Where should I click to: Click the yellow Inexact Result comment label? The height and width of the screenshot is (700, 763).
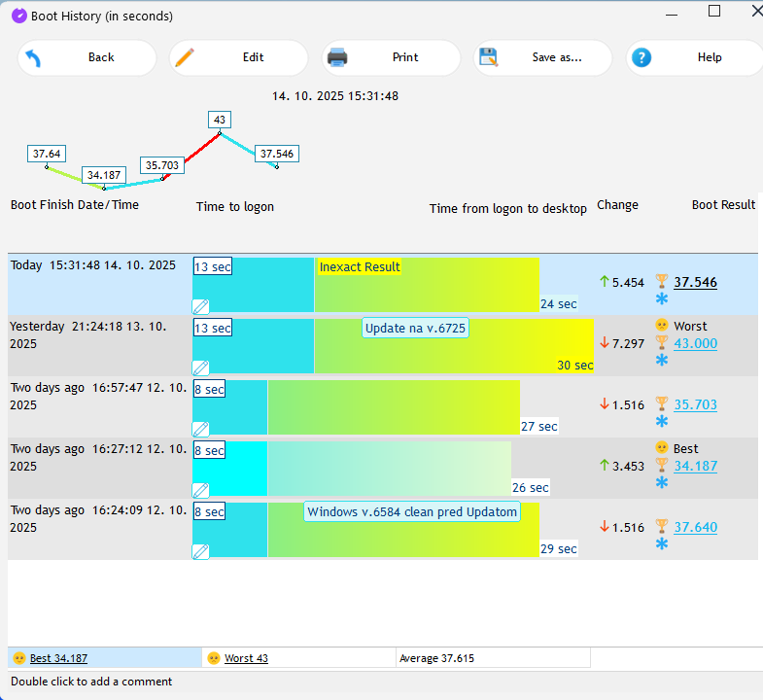360,267
